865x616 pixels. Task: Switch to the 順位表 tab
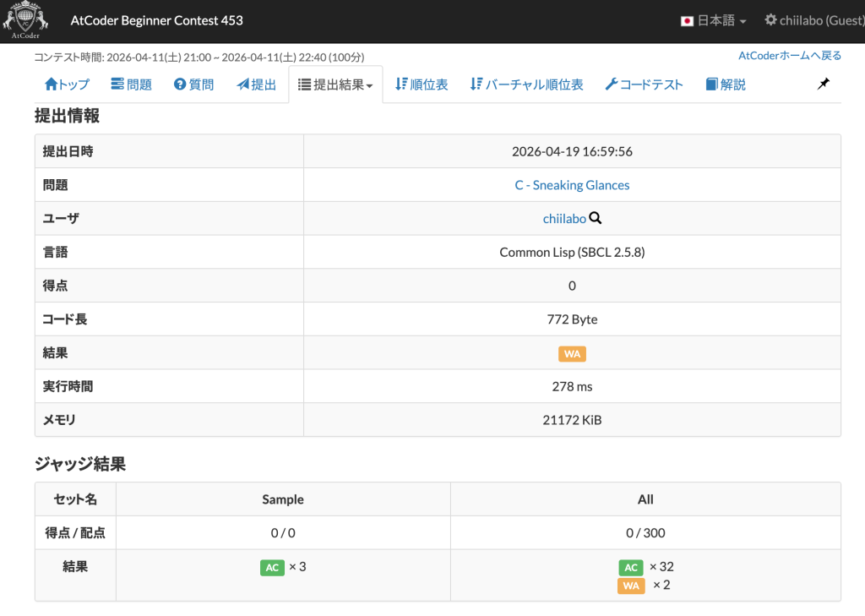point(422,84)
